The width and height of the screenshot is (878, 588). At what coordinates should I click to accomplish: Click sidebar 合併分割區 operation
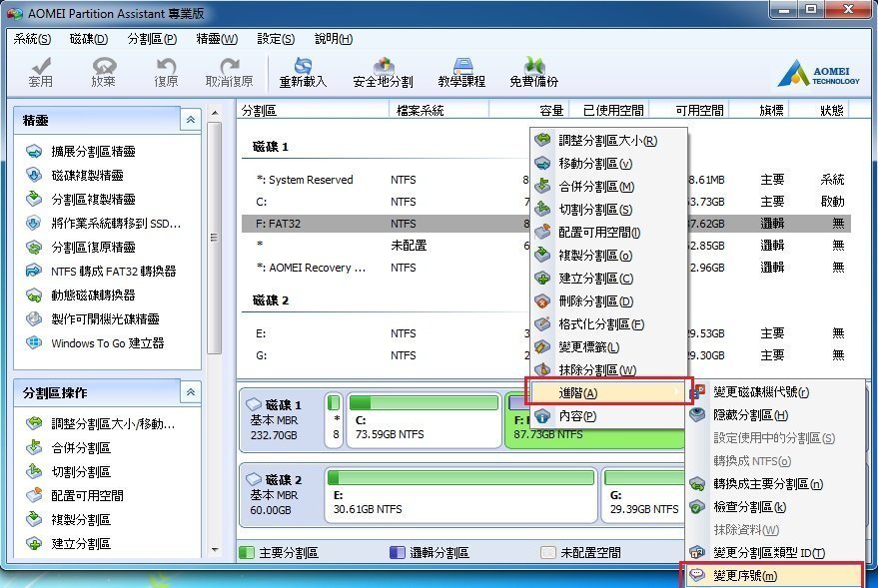click(x=68, y=447)
